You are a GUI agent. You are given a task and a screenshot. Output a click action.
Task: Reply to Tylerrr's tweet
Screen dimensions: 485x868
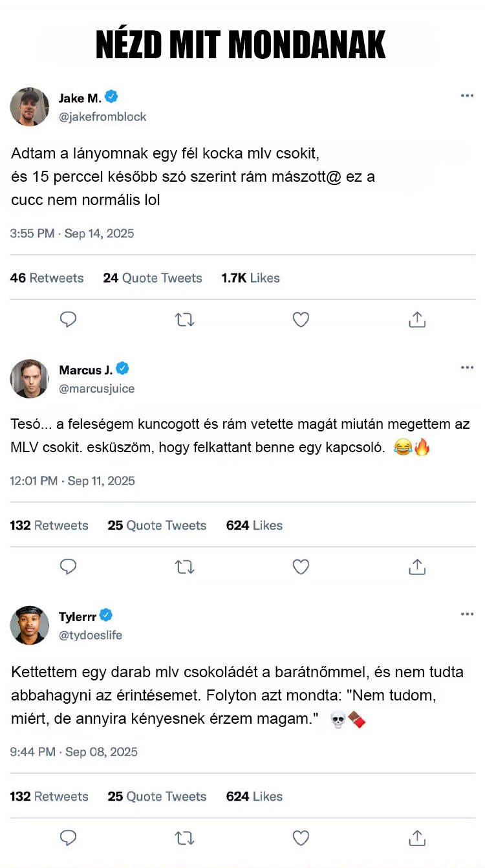point(69,838)
